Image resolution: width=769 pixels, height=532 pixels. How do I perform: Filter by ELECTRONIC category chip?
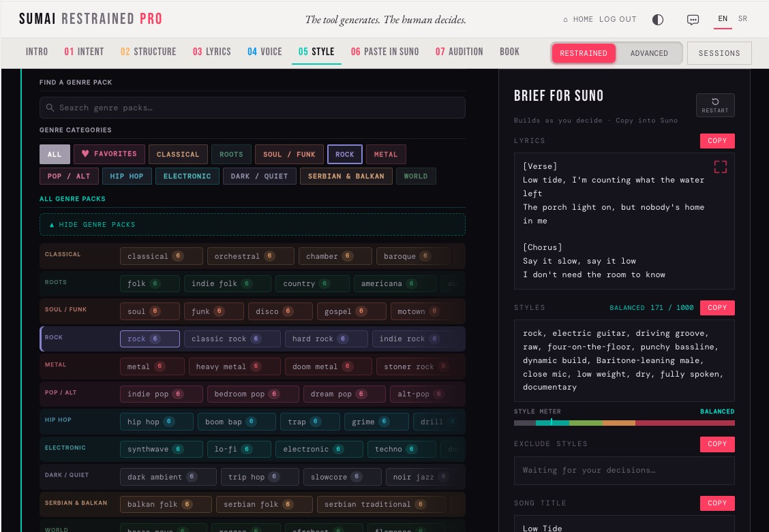point(187,176)
